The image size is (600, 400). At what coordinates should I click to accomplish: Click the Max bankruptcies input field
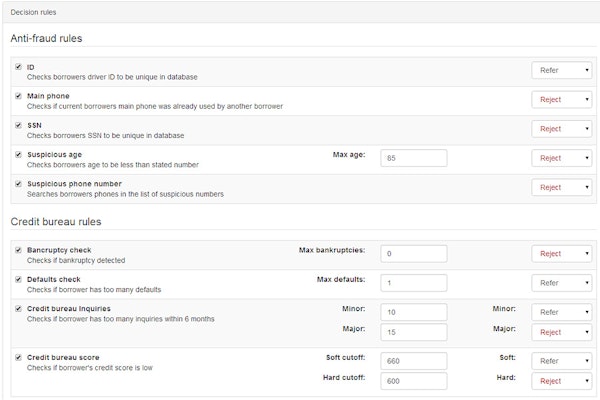coord(413,254)
